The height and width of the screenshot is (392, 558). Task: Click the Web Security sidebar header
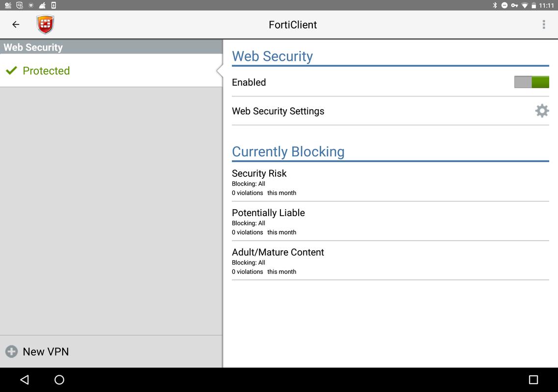click(111, 47)
